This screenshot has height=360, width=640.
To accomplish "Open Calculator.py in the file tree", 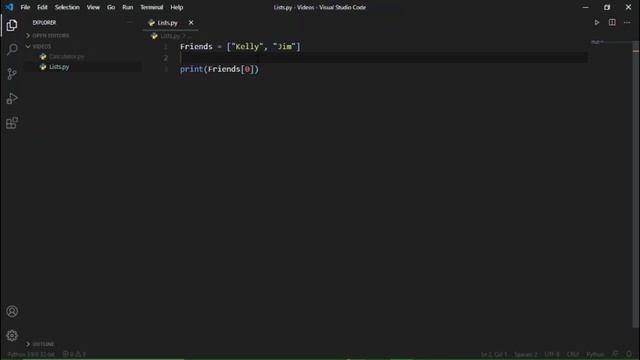I will coord(67,57).
